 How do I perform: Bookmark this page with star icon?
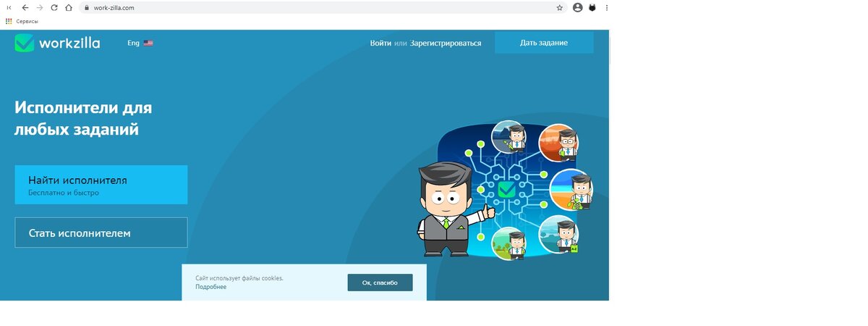click(x=560, y=8)
